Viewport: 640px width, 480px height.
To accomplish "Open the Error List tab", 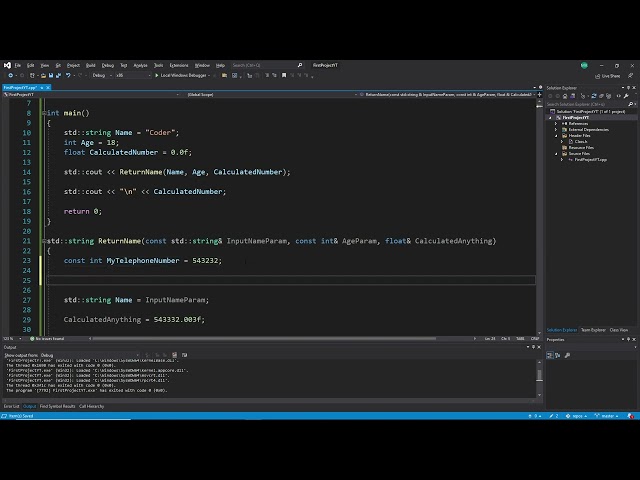I will [11, 407].
